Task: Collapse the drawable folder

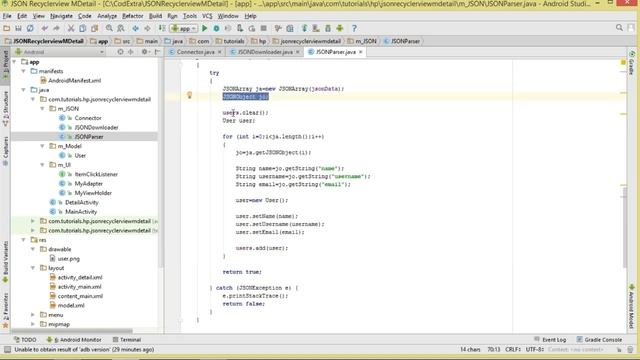Action: pyautogui.click(x=33, y=249)
